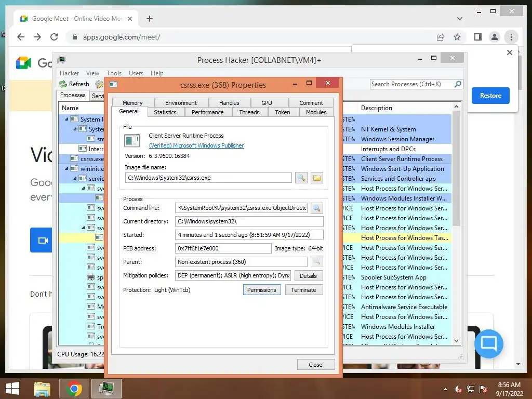Screen dimensions: 532x399
Task: Click the Chrome address bar URL
Action: 122,37
